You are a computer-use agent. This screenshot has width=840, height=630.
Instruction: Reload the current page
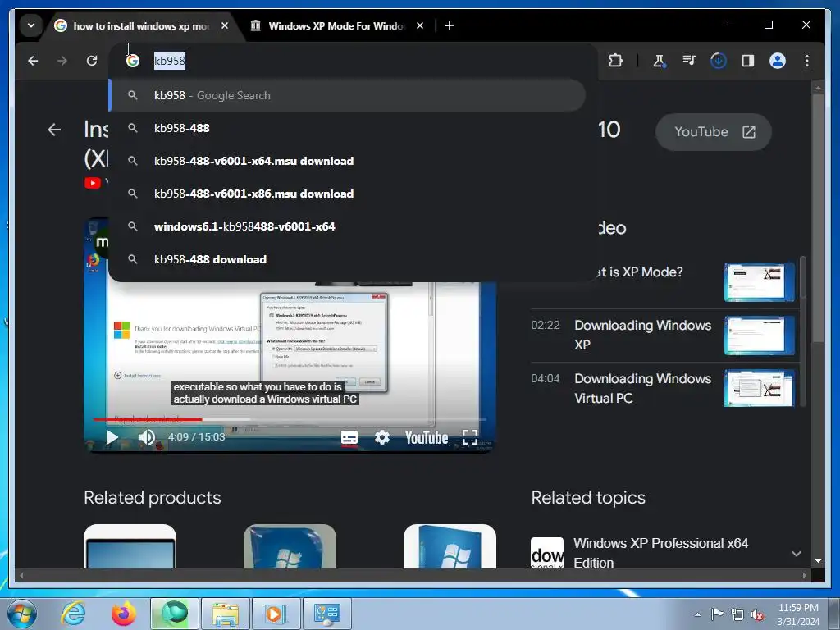click(92, 61)
